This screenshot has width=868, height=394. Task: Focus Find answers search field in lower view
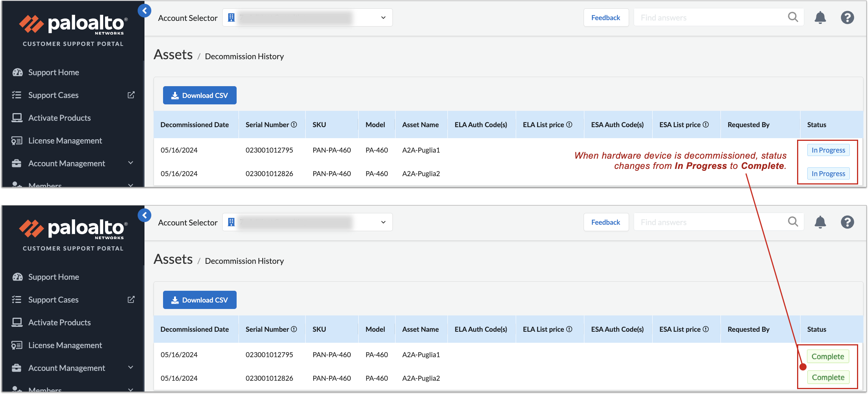(x=709, y=222)
